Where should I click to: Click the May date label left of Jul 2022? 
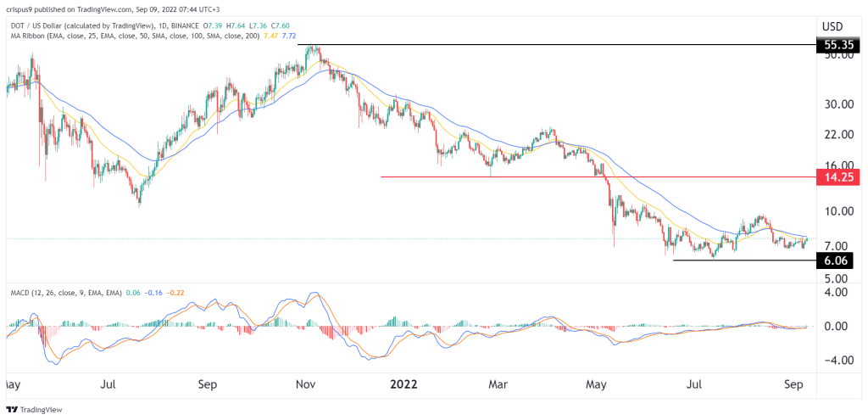(597, 384)
